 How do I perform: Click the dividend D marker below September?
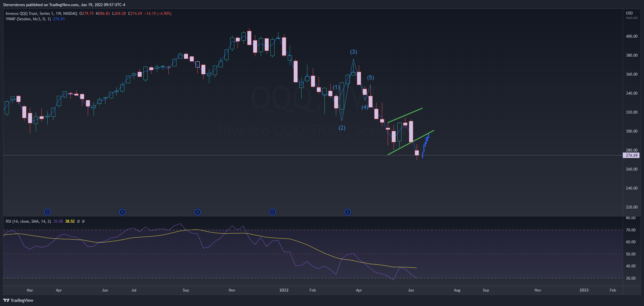[197, 212]
